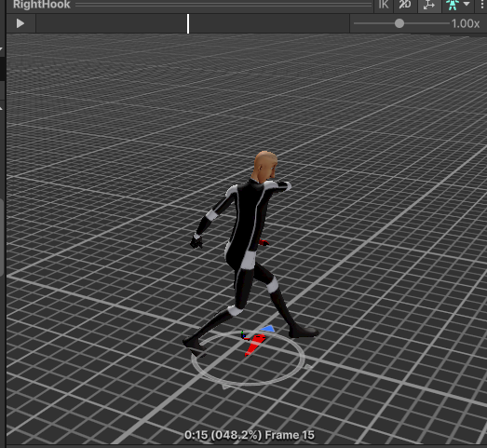Image resolution: width=487 pixels, height=448 pixels.
Task: Click the RightHook preview title
Action: coord(42,5)
